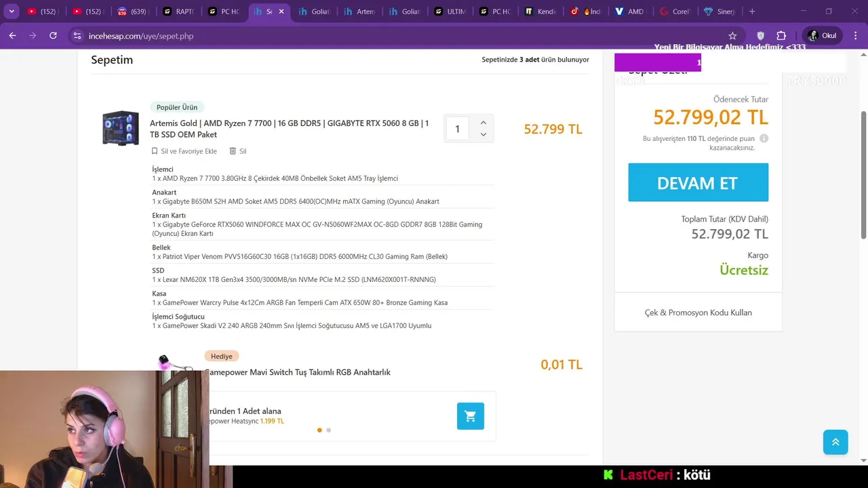Open Chrome's three-dot menu
Viewport: 868px width, 488px height.
(x=854, y=35)
